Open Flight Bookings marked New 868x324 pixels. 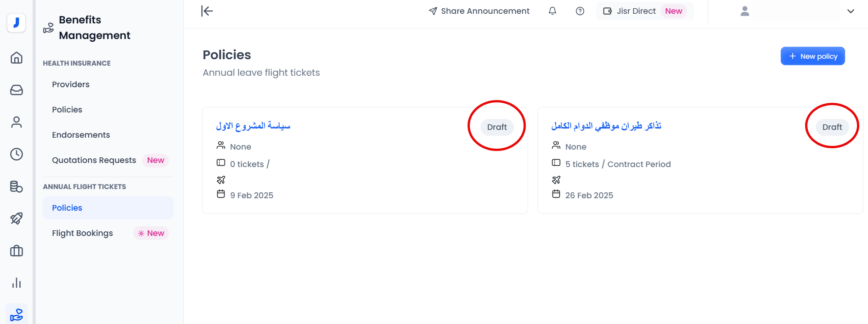pyautogui.click(x=82, y=233)
